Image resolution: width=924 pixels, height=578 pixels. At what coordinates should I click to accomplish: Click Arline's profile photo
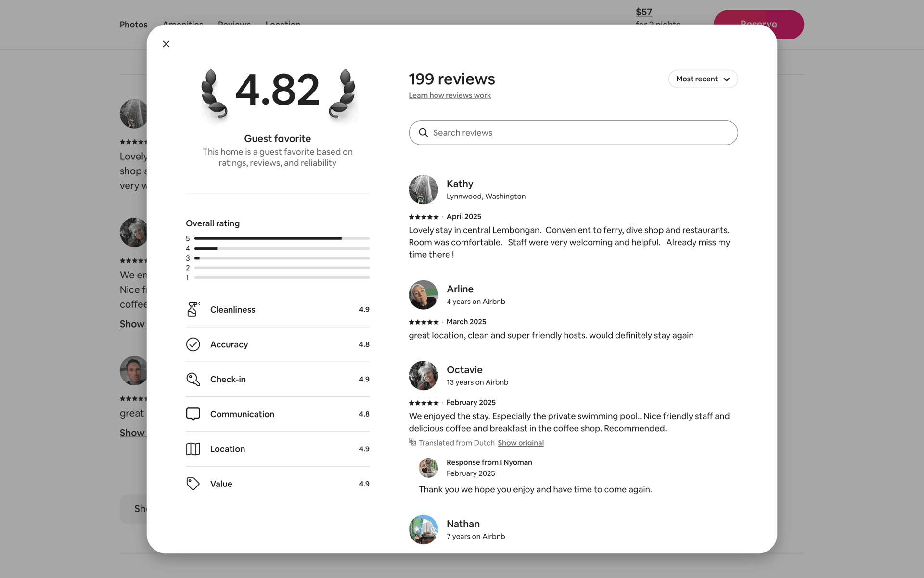point(423,295)
